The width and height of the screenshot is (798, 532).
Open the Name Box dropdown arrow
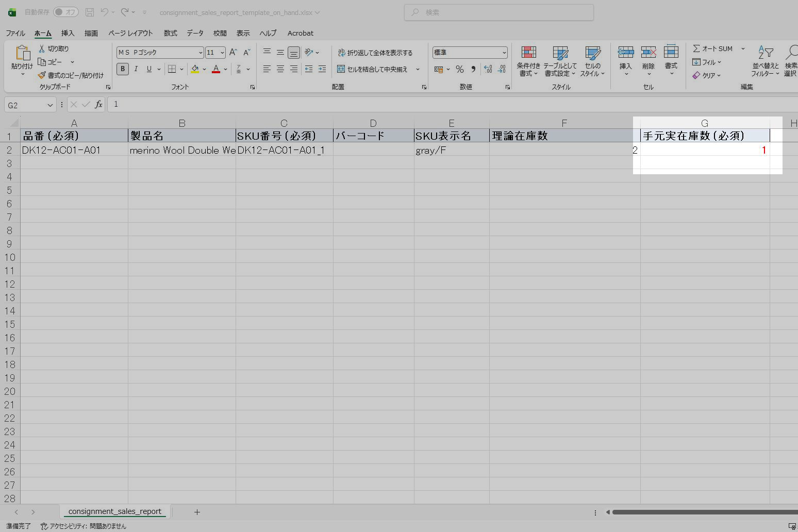(50, 105)
